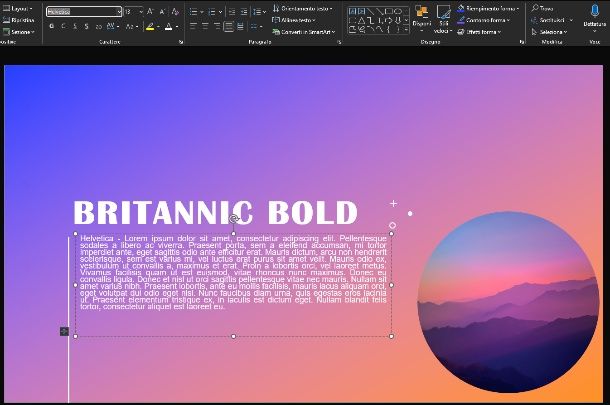This screenshot has height=405, width=610.
Task: Click Trova search button
Action: tap(542, 8)
